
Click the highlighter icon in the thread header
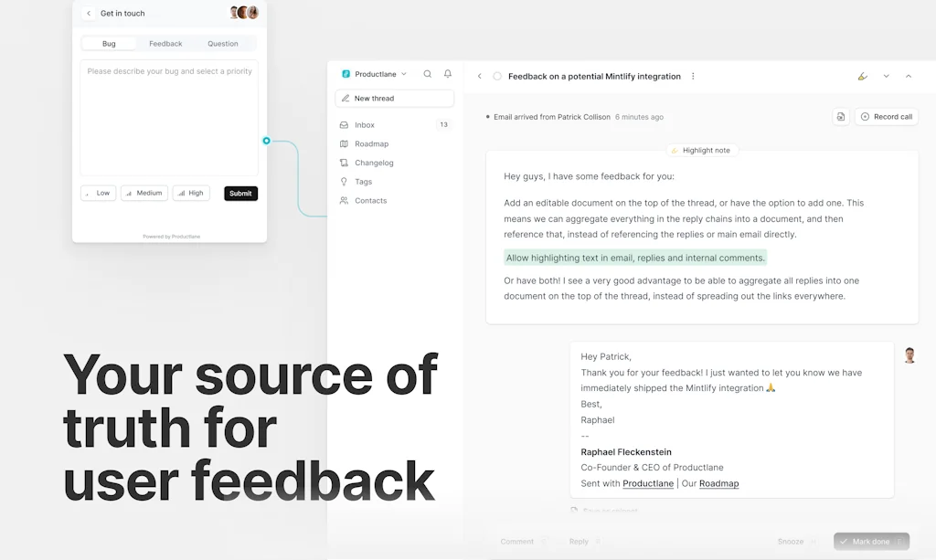click(863, 76)
